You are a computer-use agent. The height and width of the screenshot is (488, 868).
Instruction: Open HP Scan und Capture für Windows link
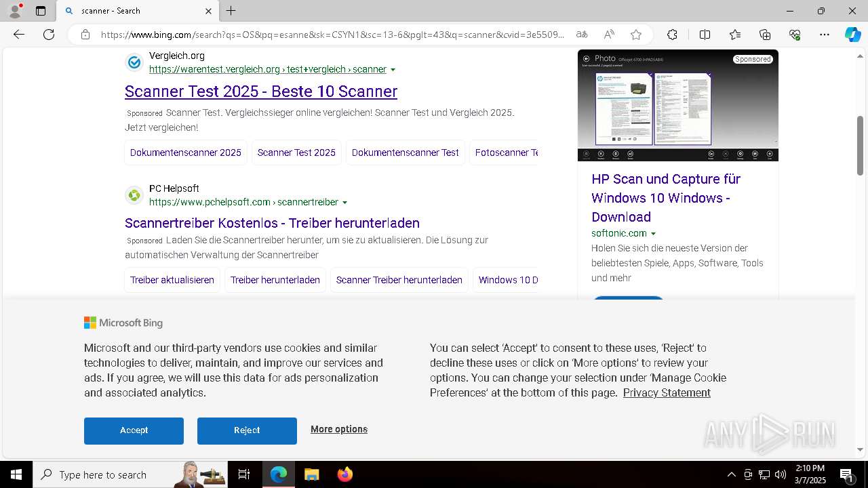tap(666, 198)
